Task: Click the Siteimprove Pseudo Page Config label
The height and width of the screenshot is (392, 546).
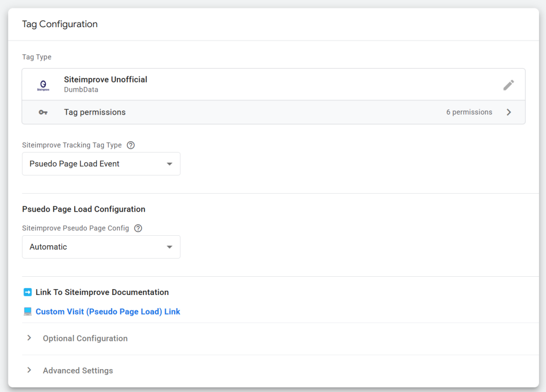Action: point(75,228)
